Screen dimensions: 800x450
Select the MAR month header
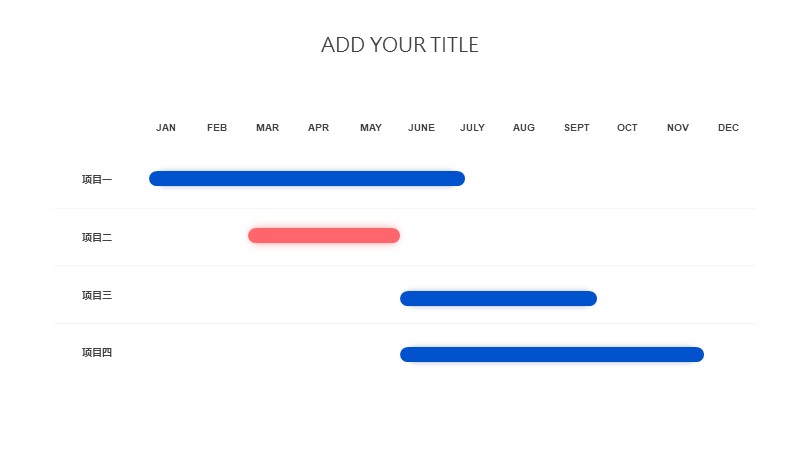267,128
